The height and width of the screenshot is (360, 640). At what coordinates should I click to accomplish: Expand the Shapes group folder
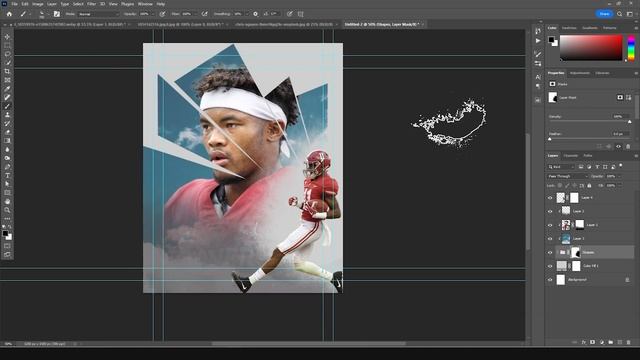pos(558,252)
